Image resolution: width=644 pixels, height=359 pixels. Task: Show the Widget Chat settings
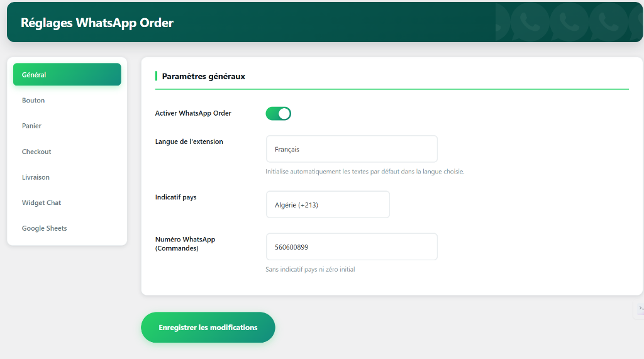tap(42, 203)
